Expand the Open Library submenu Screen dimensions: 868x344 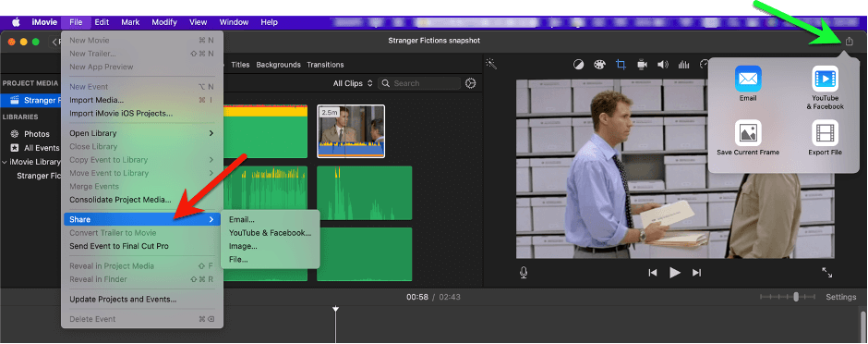[x=141, y=133]
